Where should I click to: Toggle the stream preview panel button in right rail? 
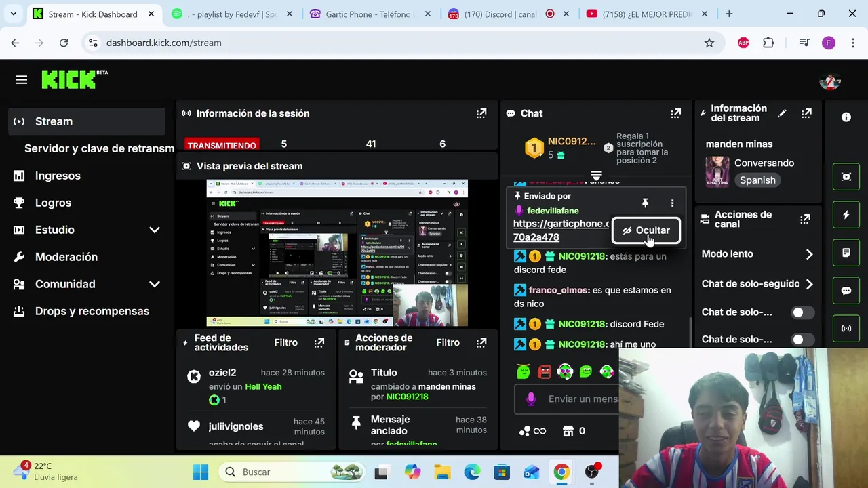[846, 177]
